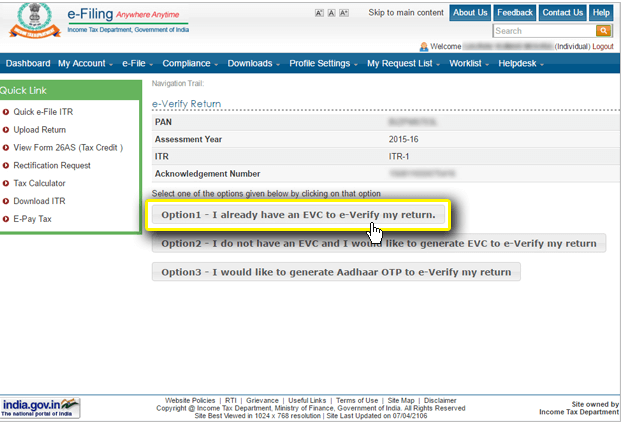The height and width of the screenshot is (443, 623).
Task: Open Tax Calculator quick link
Action: click(x=39, y=184)
